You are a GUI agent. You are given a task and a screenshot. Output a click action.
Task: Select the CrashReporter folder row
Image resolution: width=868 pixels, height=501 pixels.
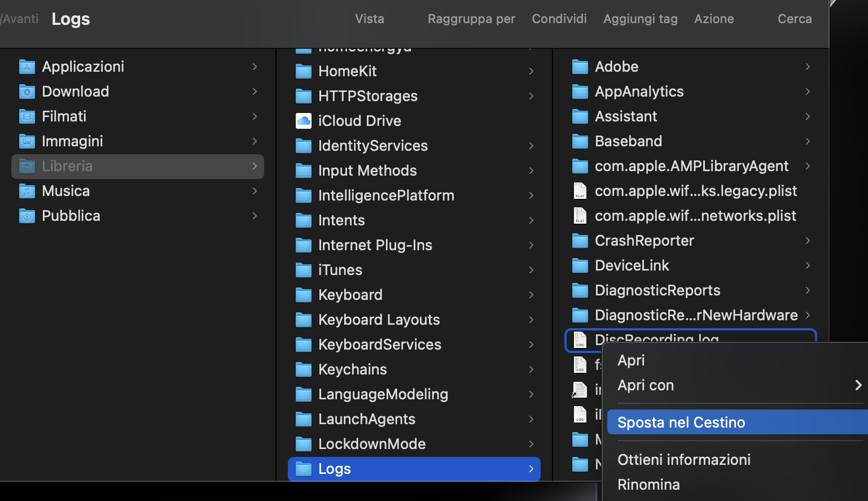[645, 241]
